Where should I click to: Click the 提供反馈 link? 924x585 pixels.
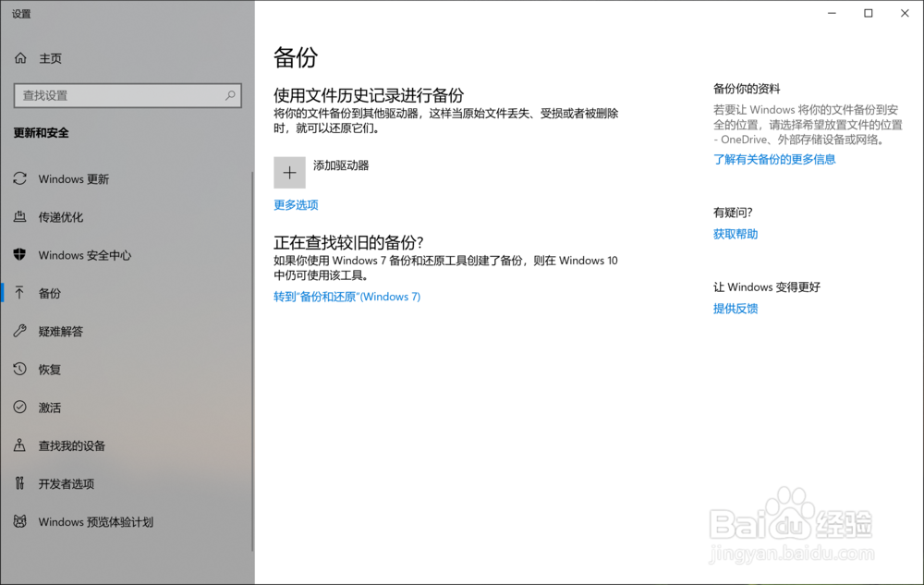pos(736,308)
